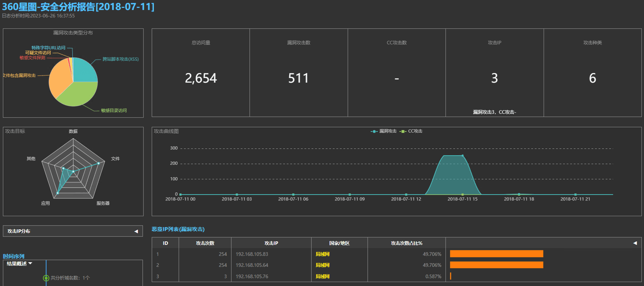Click 局域网 link in row with 192.168.105.76
This screenshot has width=644, height=286.
pyautogui.click(x=323, y=276)
